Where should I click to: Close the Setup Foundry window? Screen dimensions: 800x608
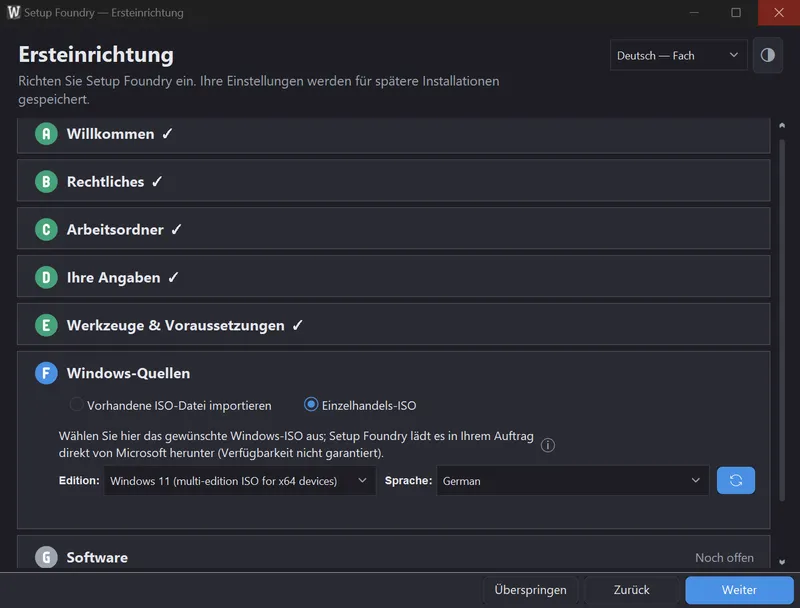tap(779, 12)
